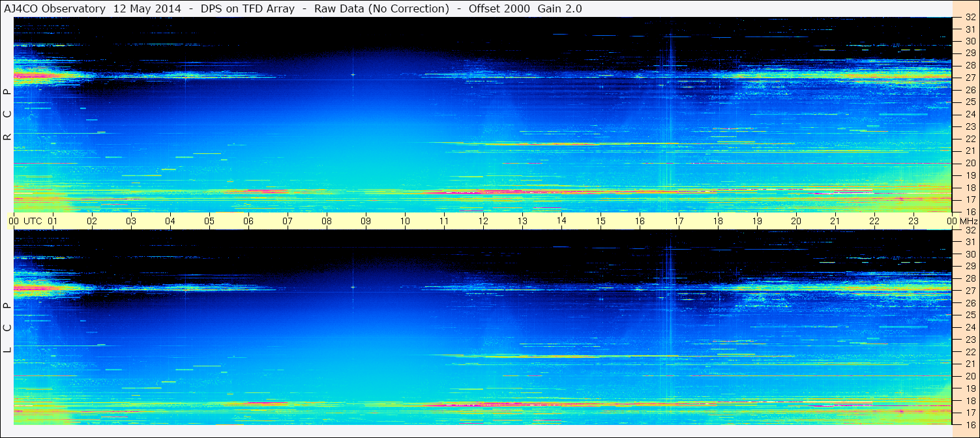The width and height of the screenshot is (980, 438).
Task: Select hour "09" on the time axis
Action: (366, 221)
